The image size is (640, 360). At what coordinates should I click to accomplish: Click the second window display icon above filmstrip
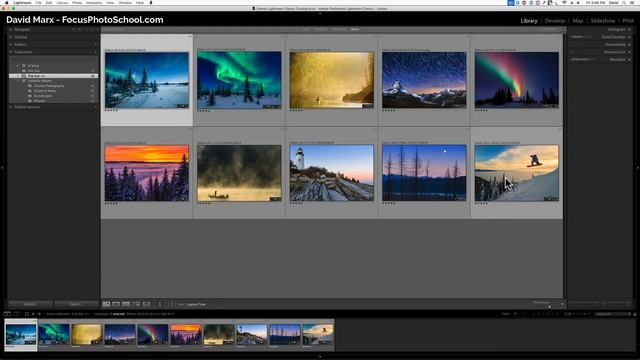[16, 314]
